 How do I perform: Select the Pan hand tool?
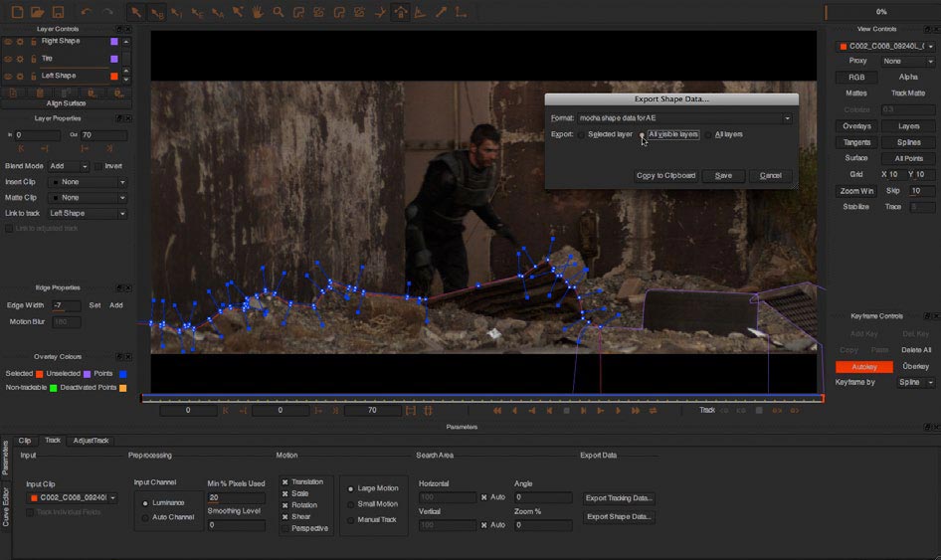[x=258, y=12]
